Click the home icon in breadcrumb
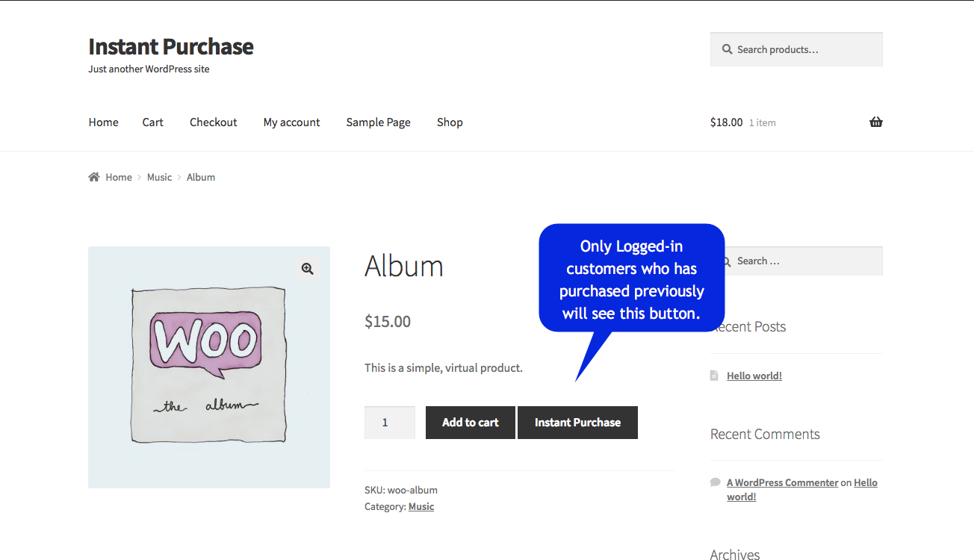This screenshot has height=560, width=974. point(94,177)
